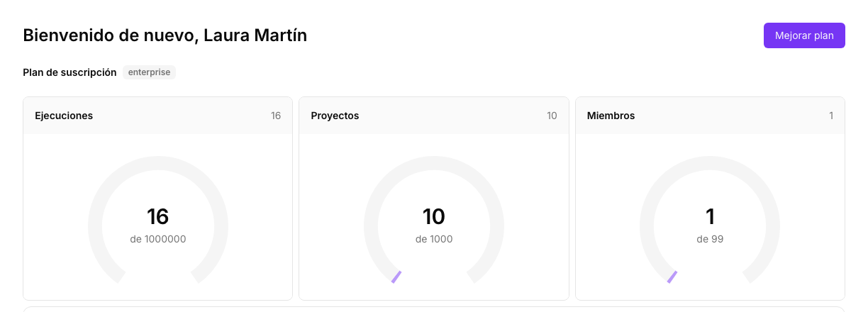Click the "de 99" limit text
The width and height of the screenshot is (868, 312).
click(710, 240)
